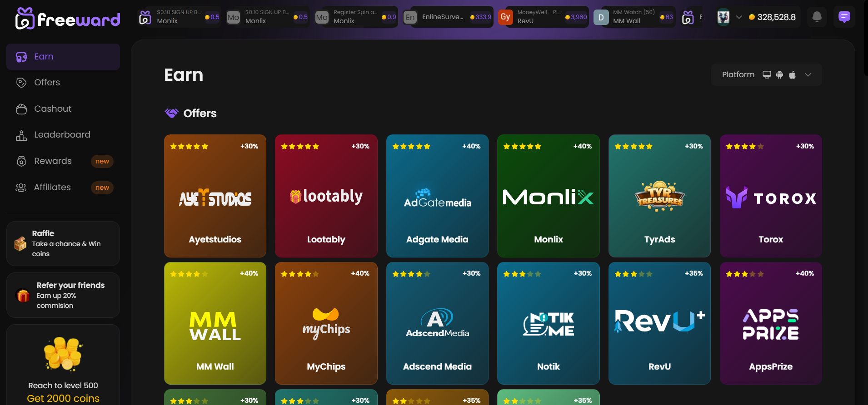Click the Register Spin Monlix ticker entry
The width and height of the screenshot is (868, 405).
[356, 17]
